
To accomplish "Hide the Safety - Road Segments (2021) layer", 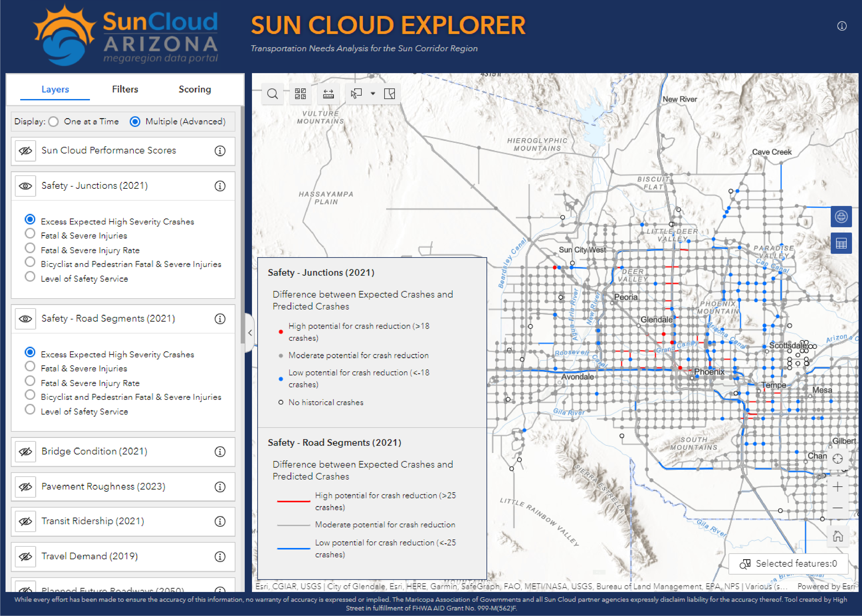I will (x=26, y=319).
